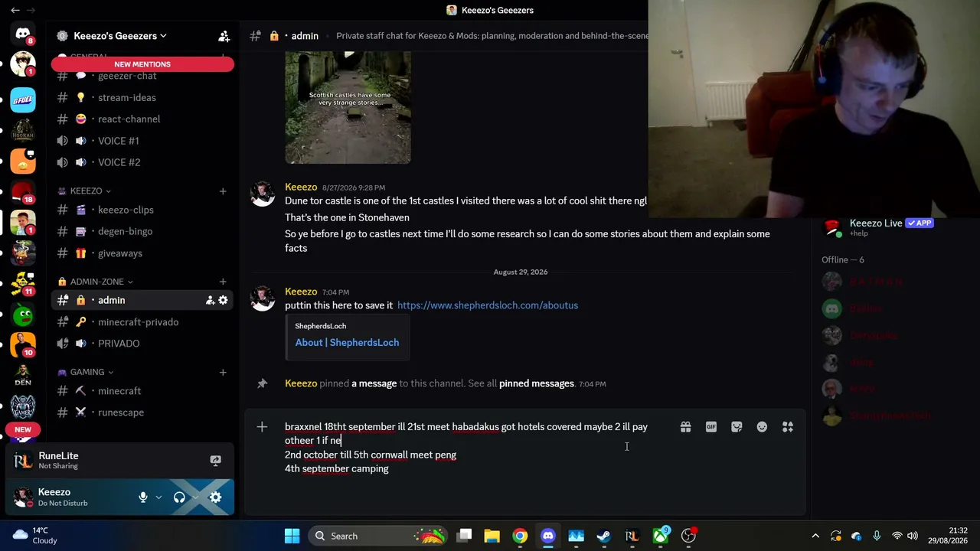View all pinned messages link
The width and height of the screenshot is (980, 551).
pyautogui.click(x=537, y=383)
